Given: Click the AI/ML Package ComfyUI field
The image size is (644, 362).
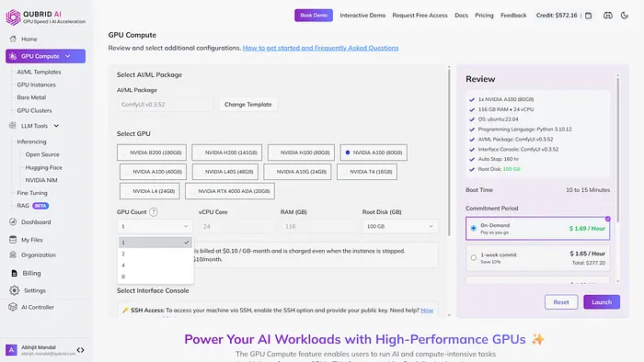Looking at the screenshot, I should (165, 105).
